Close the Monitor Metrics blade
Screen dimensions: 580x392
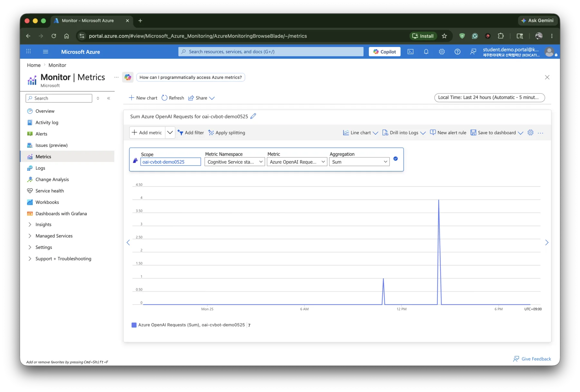pos(547,77)
